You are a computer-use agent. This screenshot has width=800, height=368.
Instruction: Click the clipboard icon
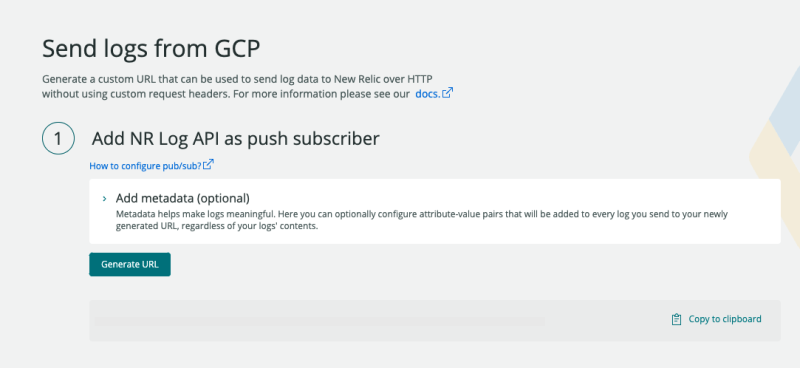point(676,320)
